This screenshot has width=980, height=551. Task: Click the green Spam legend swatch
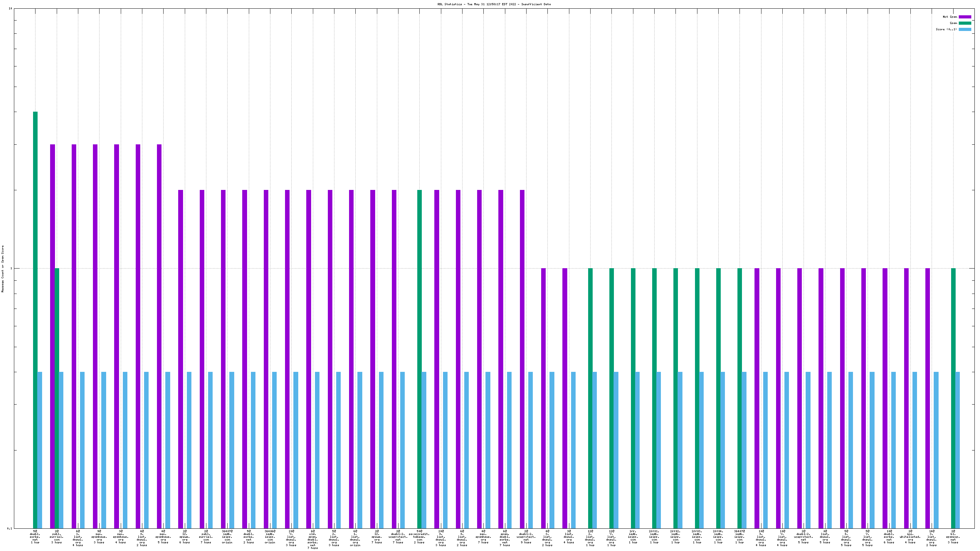tap(964, 23)
